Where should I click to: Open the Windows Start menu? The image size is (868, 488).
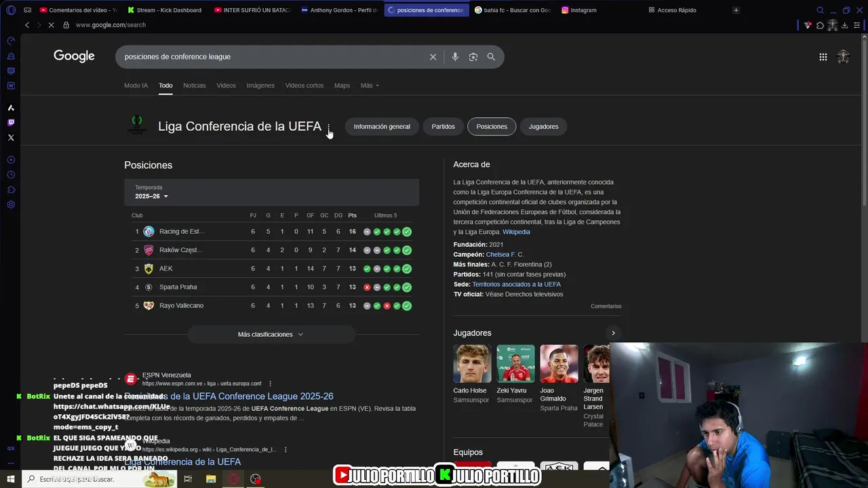point(11,479)
